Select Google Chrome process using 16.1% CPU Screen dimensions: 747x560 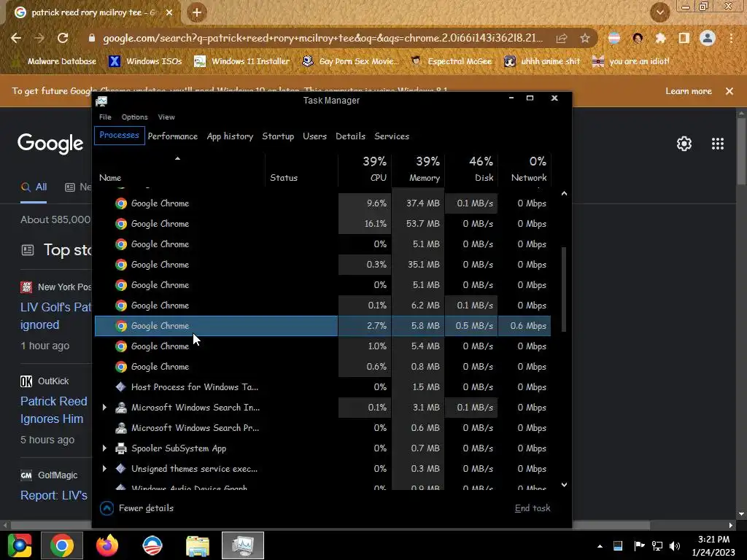pyautogui.click(x=322, y=224)
